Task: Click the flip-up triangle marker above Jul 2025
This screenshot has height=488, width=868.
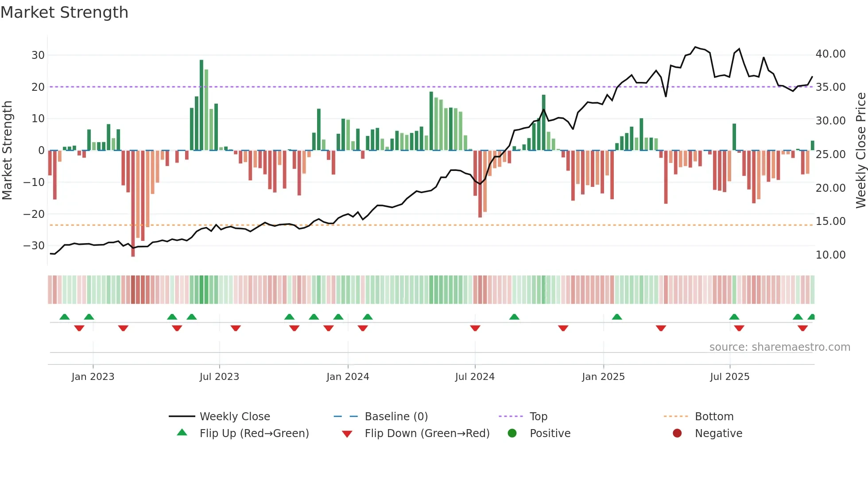Action: click(734, 317)
